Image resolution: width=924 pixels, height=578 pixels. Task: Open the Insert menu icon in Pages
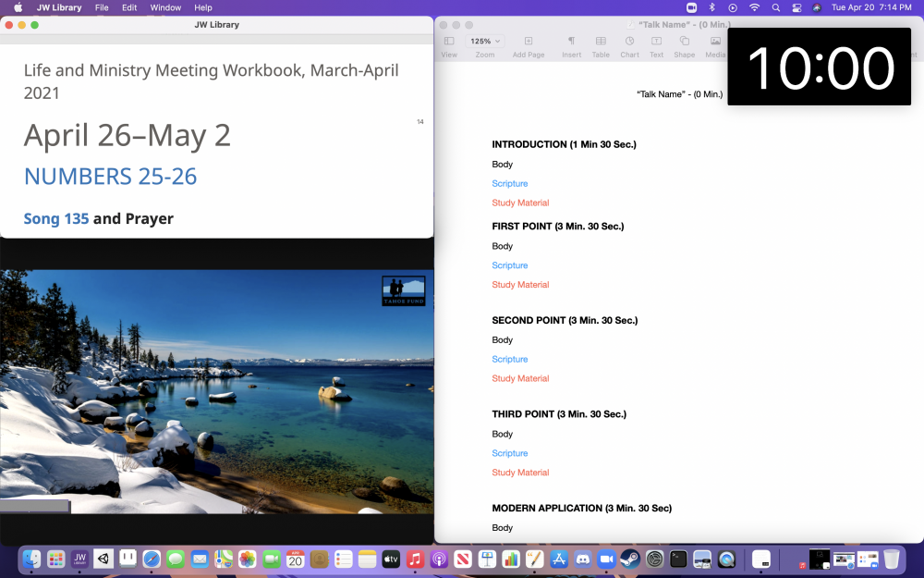coord(570,42)
